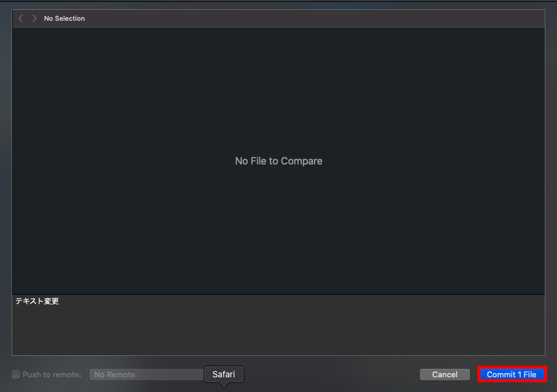
Task: Focus the commit message text area
Action: coord(278,325)
